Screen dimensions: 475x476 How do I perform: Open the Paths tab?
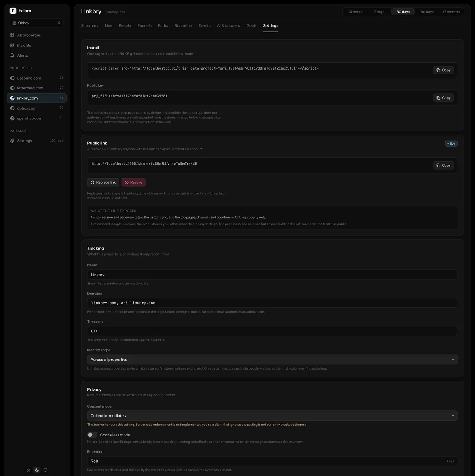[x=163, y=25]
